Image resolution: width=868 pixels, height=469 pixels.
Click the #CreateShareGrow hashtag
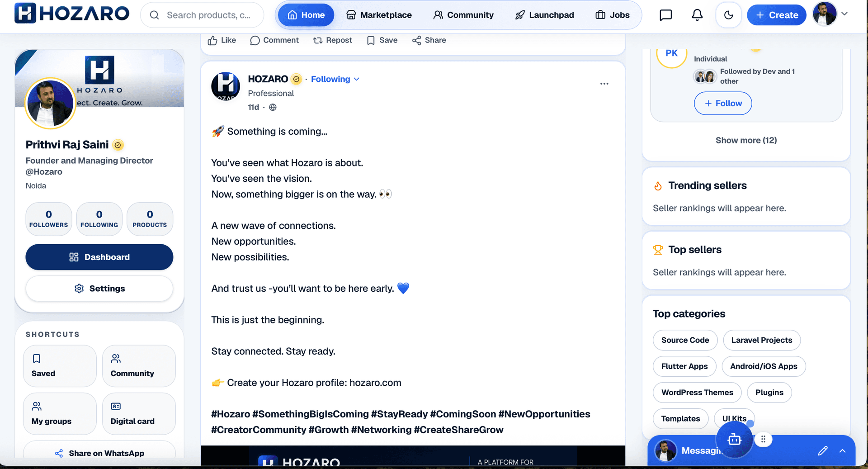458,430
